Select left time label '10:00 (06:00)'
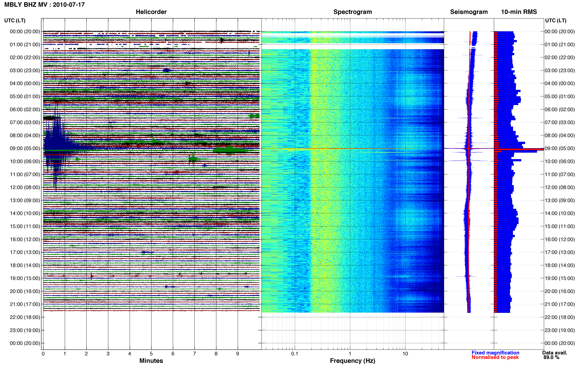 (25, 161)
